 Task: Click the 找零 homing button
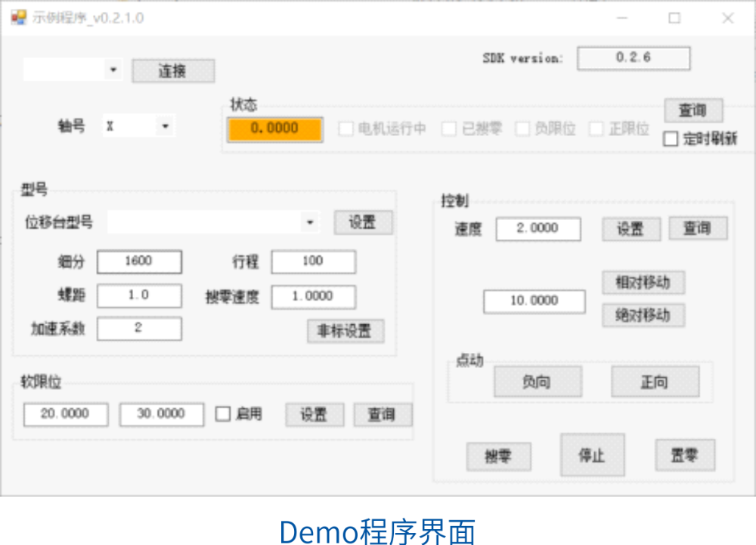point(498,457)
